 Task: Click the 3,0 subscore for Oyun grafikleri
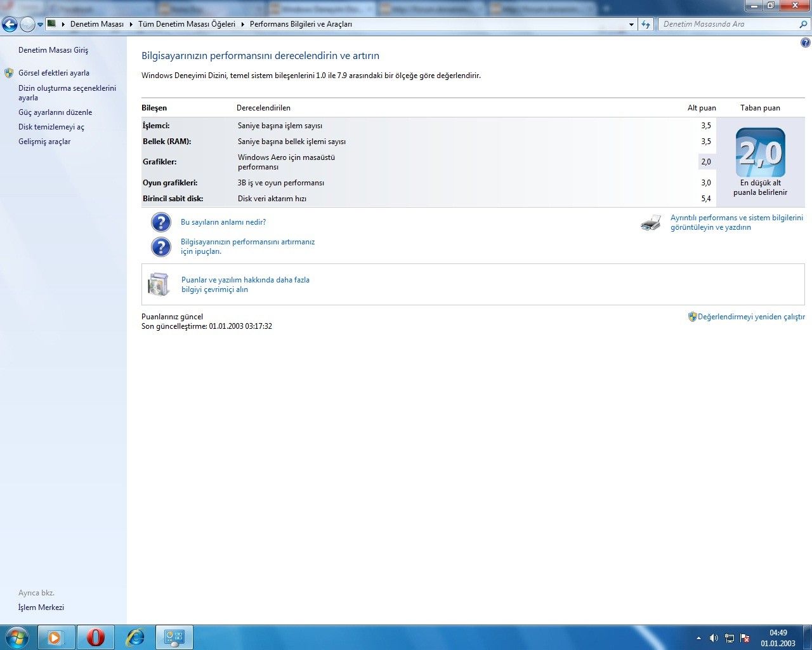[x=706, y=183]
